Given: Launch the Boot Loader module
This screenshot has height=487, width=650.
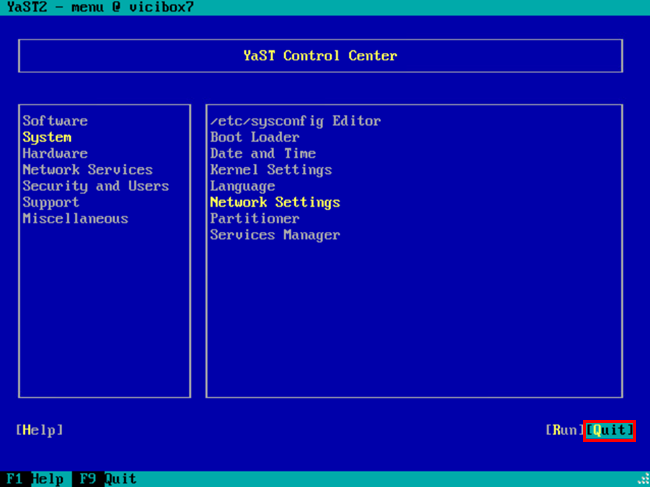Looking at the screenshot, I should [x=255, y=137].
